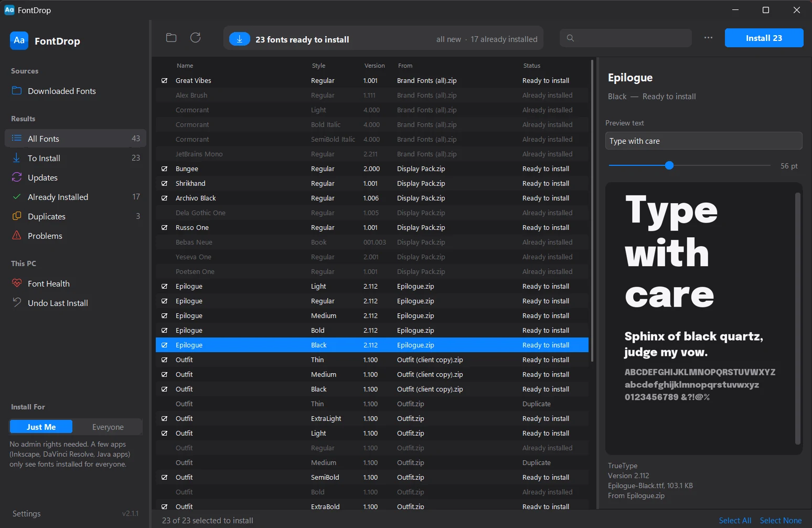Image resolution: width=812 pixels, height=528 pixels.
Task: Click the Undo Last Install arrow icon
Action: pyautogui.click(x=17, y=302)
